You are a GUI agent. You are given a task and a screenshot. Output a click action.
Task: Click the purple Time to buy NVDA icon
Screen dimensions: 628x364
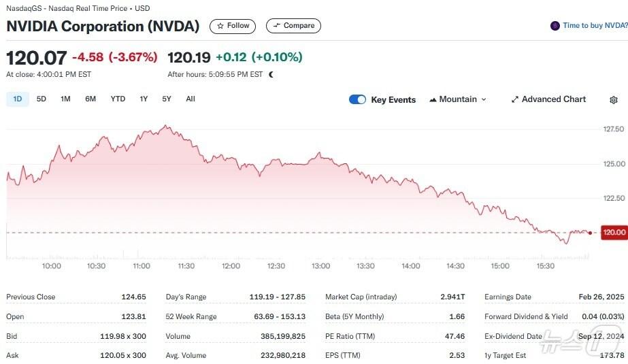click(555, 26)
